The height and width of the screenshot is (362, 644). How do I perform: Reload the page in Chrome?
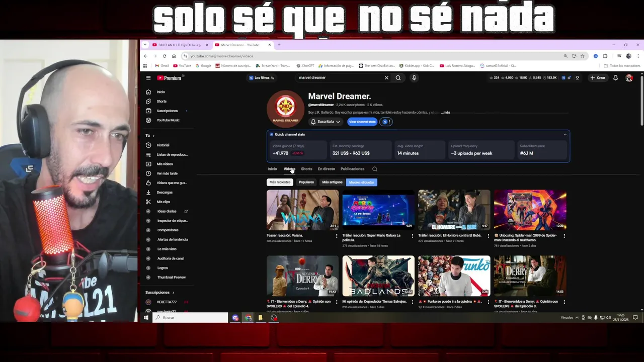tap(164, 56)
